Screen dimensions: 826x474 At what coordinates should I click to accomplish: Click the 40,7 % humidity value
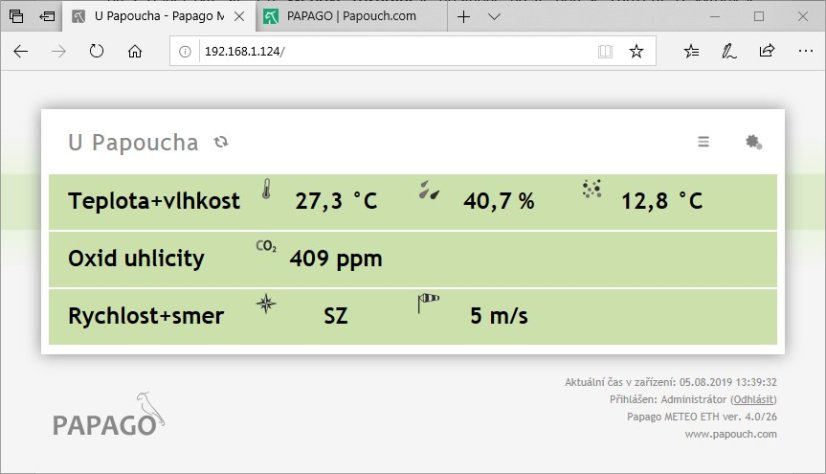click(499, 201)
